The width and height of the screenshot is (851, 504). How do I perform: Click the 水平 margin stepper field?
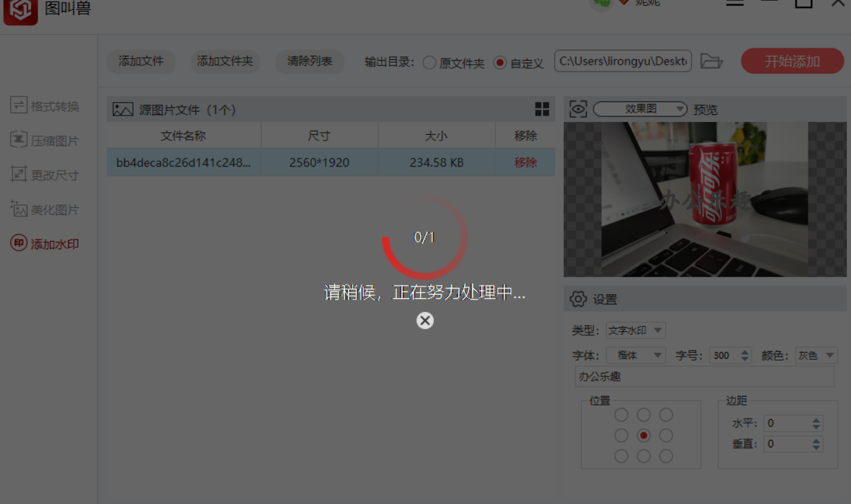tap(793, 423)
